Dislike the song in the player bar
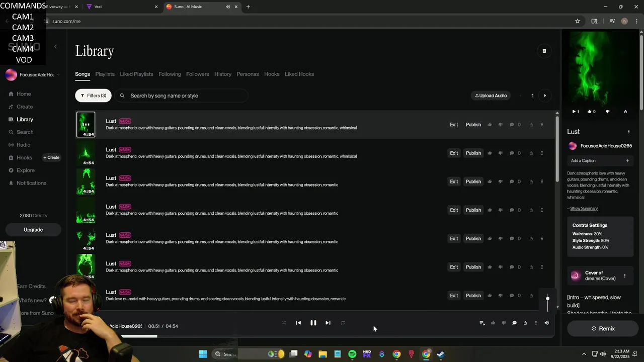Screen dimensions: 644x362 click(x=504, y=323)
